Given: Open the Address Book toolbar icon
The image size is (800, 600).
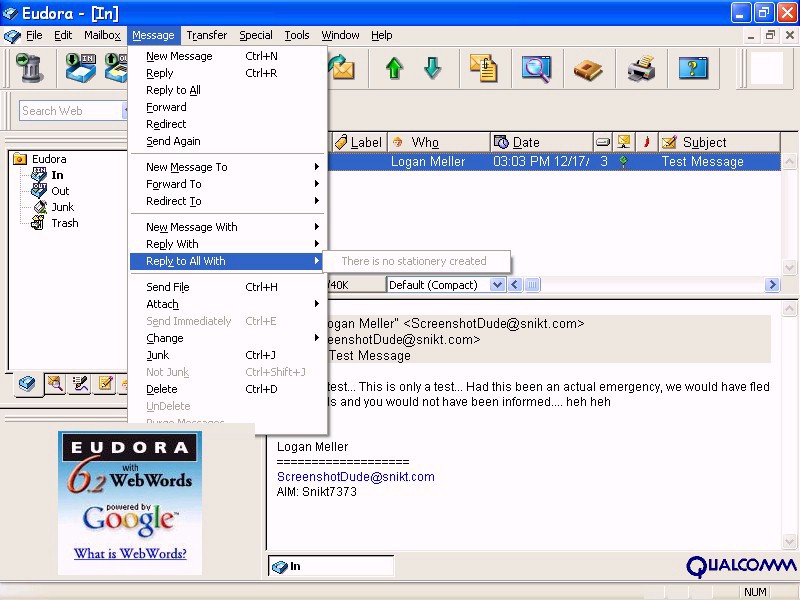Looking at the screenshot, I should [588, 69].
